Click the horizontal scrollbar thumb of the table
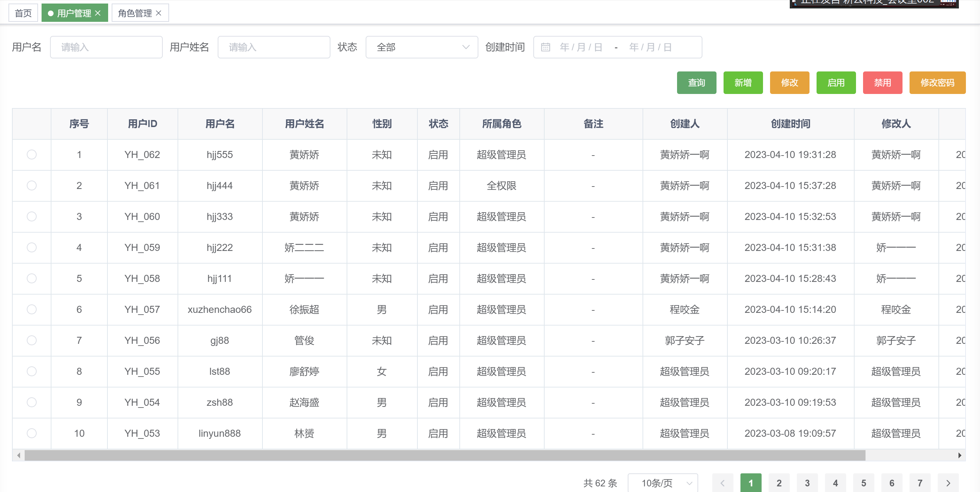Screen dimensions: 980x492 [445, 455]
